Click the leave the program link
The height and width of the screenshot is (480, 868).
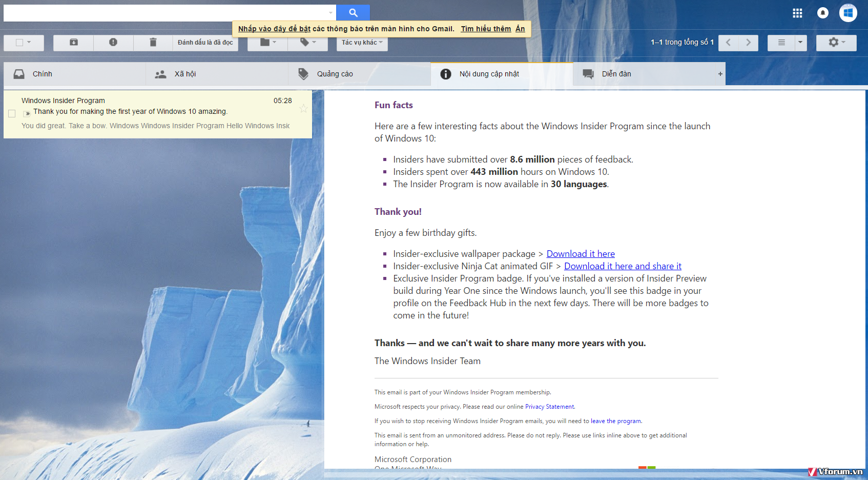[x=616, y=421]
